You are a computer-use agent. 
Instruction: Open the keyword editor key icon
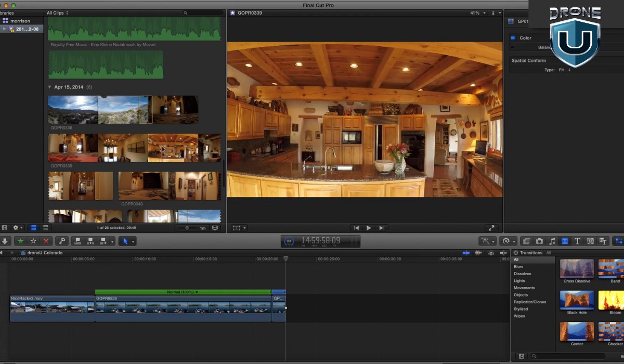pos(61,241)
